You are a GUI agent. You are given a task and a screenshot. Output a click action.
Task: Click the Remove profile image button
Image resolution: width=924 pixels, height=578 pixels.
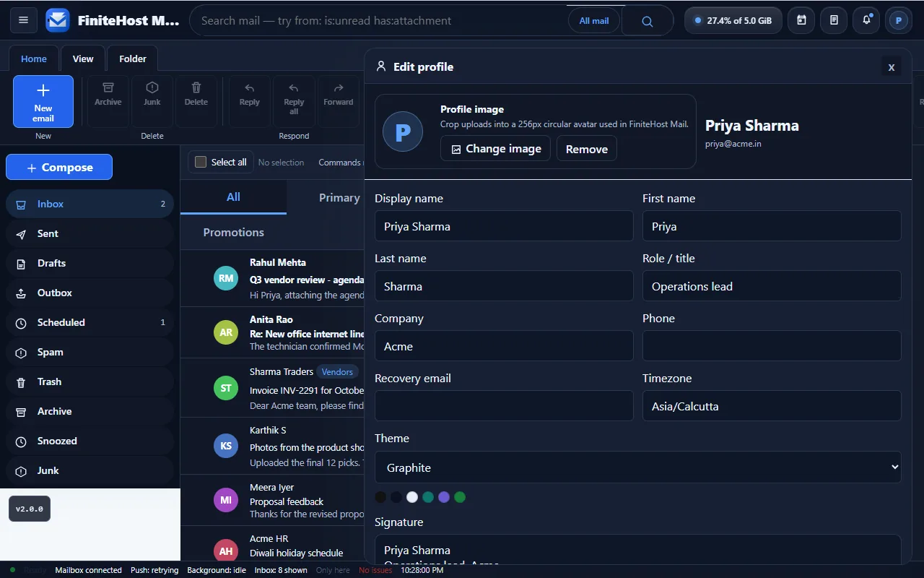point(587,149)
